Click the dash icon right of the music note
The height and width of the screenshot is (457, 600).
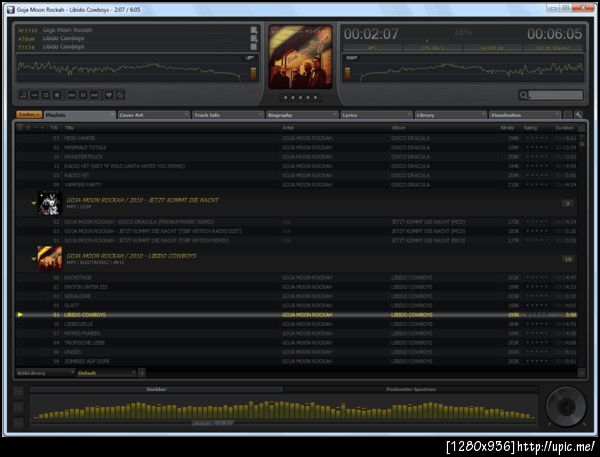point(34,95)
